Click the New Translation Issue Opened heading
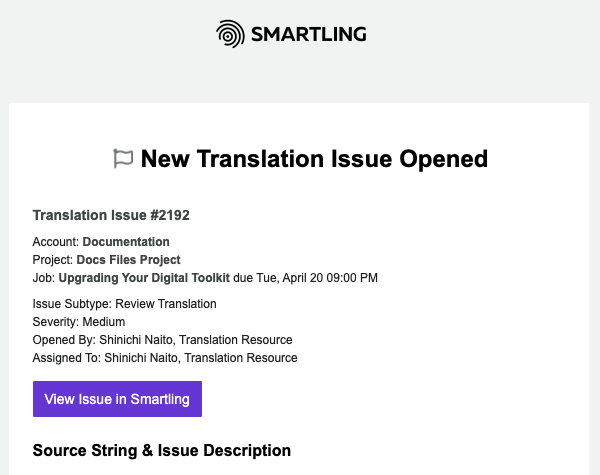The image size is (600, 475). pyautogui.click(x=314, y=159)
